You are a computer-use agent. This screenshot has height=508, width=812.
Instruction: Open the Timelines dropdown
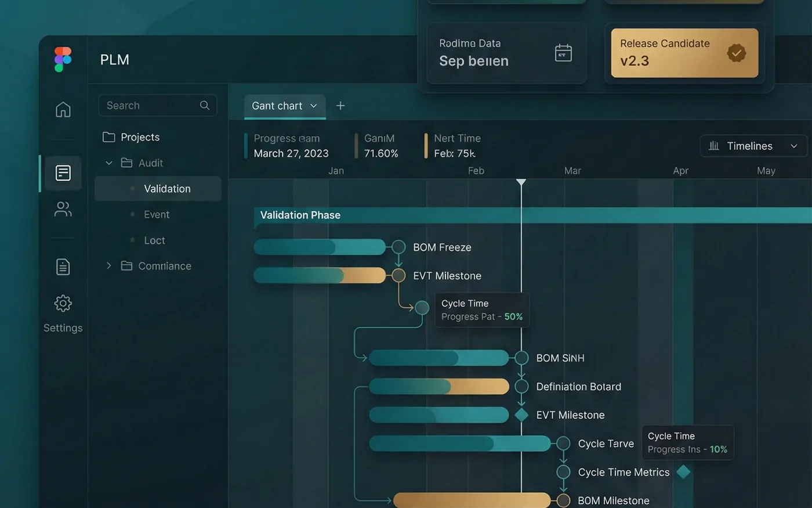click(752, 146)
